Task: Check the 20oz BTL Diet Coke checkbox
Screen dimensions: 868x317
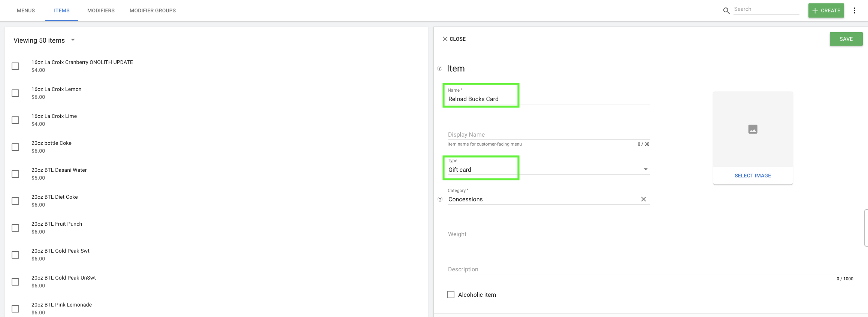Action: coord(15,201)
